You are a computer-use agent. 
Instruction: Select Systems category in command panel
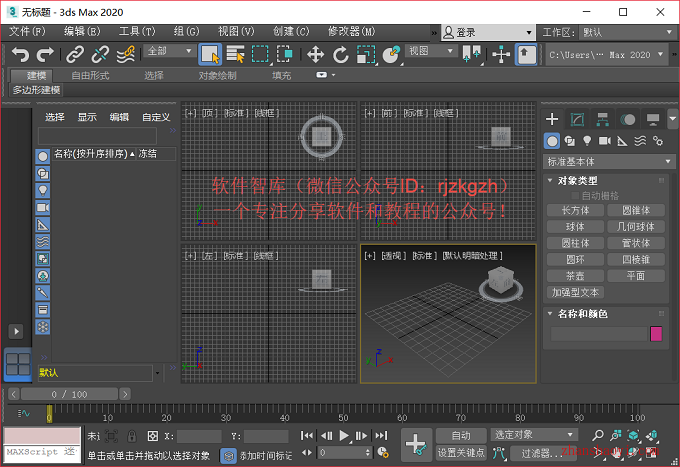pos(658,141)
